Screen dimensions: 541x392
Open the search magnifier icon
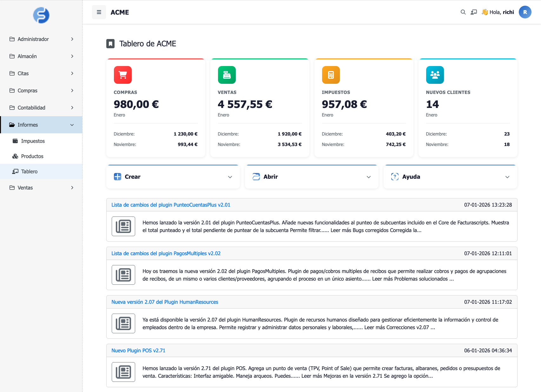pos(463,12)
